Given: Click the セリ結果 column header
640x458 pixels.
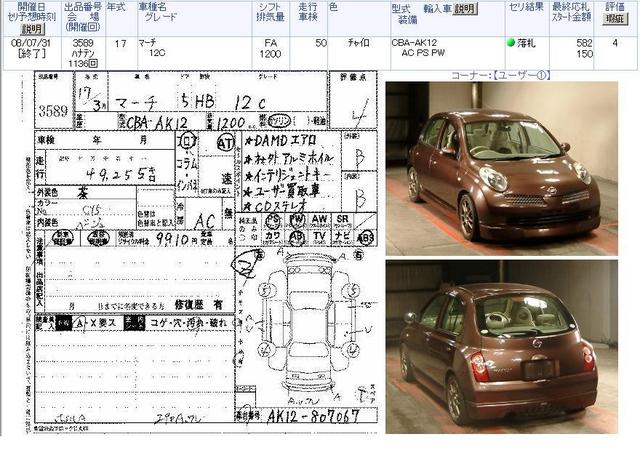Looking at the screenshot, I should pos(526,7).
